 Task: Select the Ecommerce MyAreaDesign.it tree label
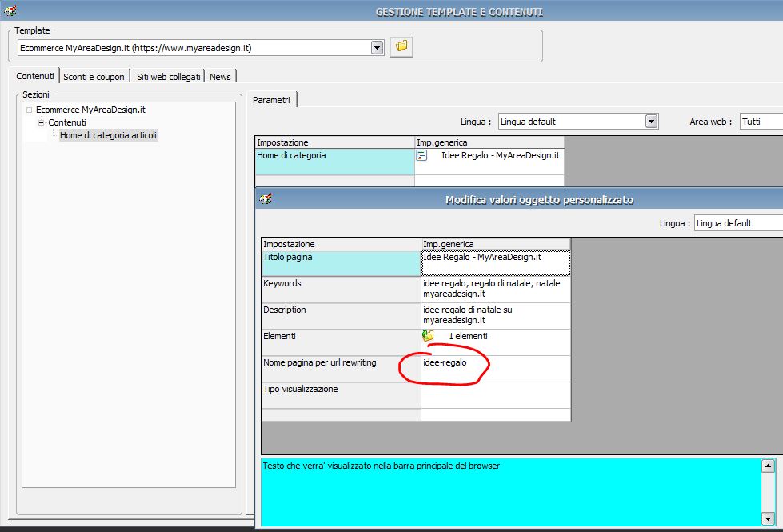coord(90,110)
